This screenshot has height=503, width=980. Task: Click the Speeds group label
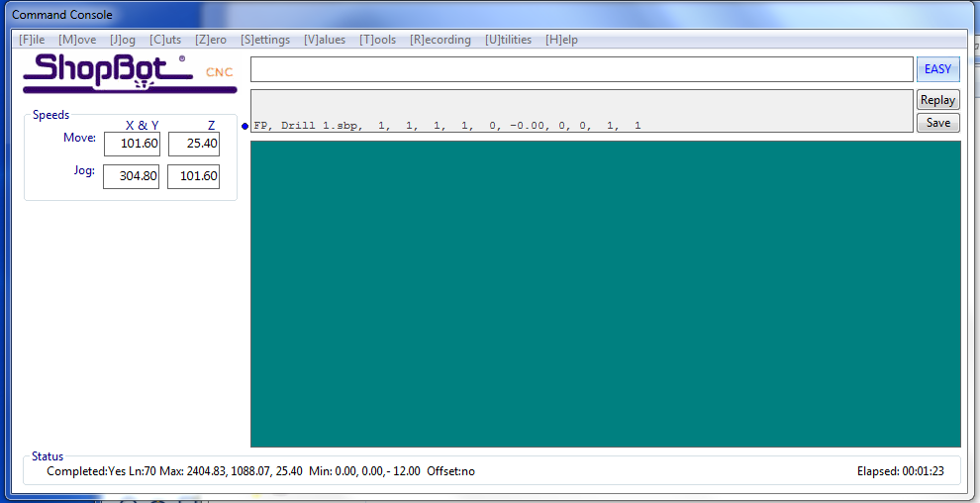pyautogui.click(x=50, y=115)
